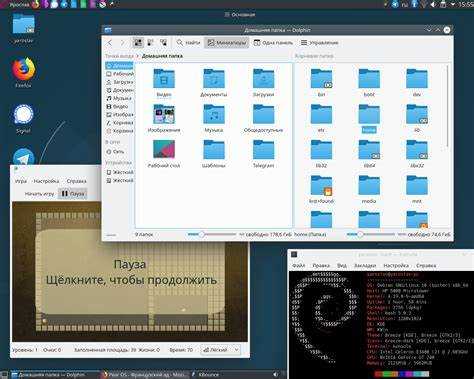The width and height of the screenshot is (474, 379).
Task: Switch to Firefox window in the taskbar
Action: coord(145,375)
